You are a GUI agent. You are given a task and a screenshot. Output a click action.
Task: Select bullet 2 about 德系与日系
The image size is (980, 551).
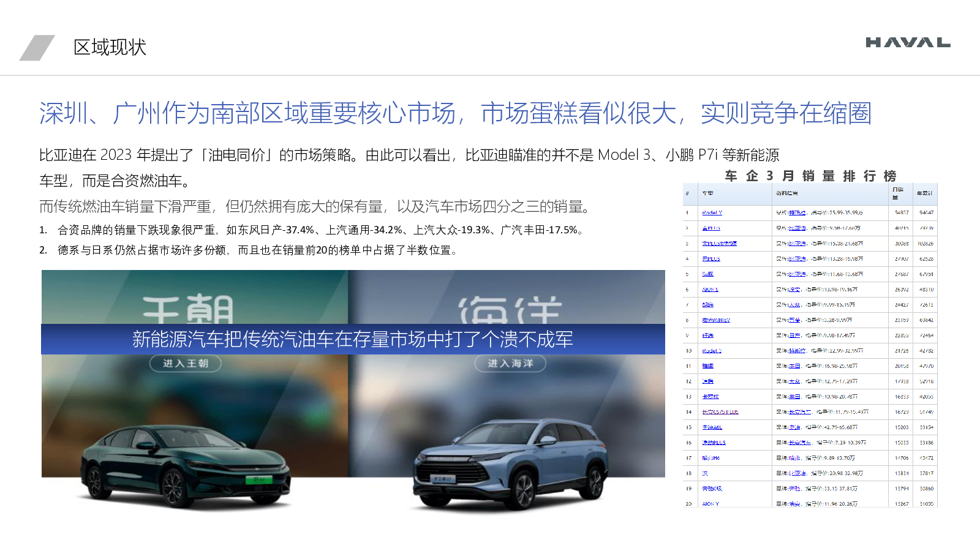coord(249,250)
